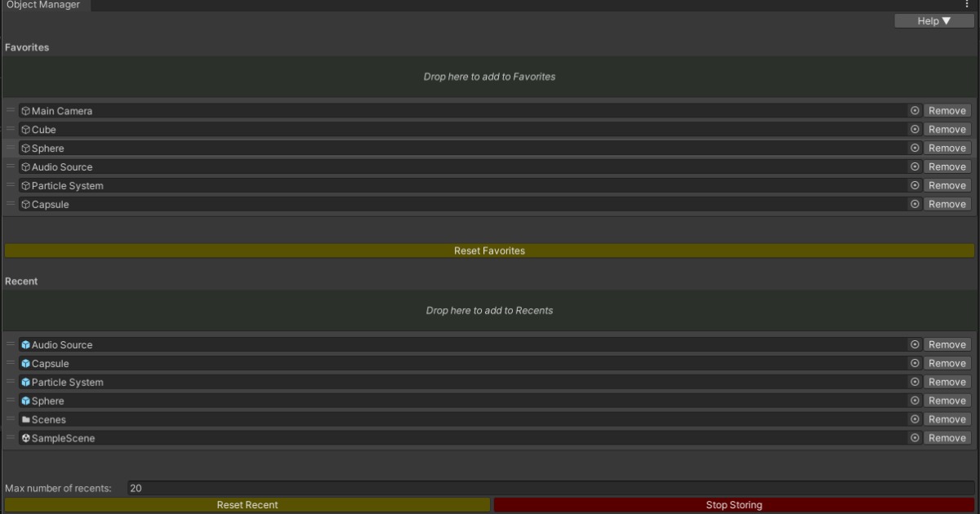Click object picker icon for recent Capsule
The image size is (980, 514).
click(x=915, y=364)
